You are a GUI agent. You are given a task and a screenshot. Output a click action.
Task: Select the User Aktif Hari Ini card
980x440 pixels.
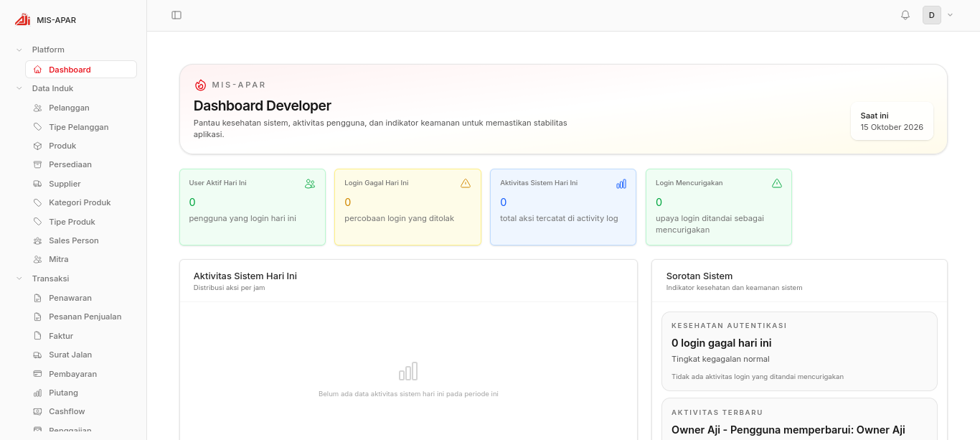(x=253, y=207)
